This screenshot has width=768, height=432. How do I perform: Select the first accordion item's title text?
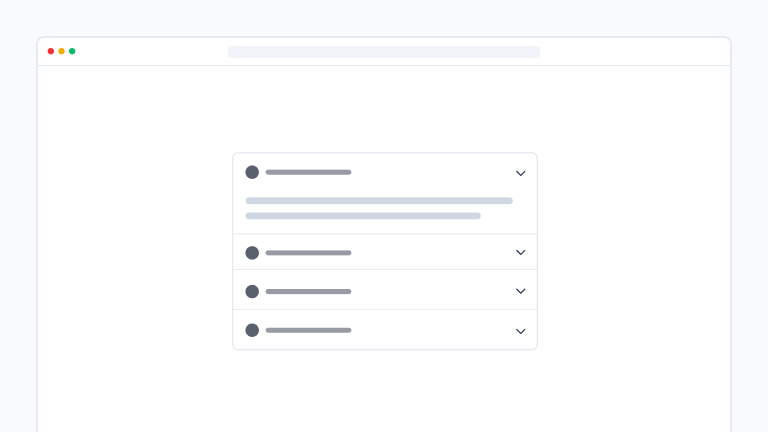click(x=308, y=172)
